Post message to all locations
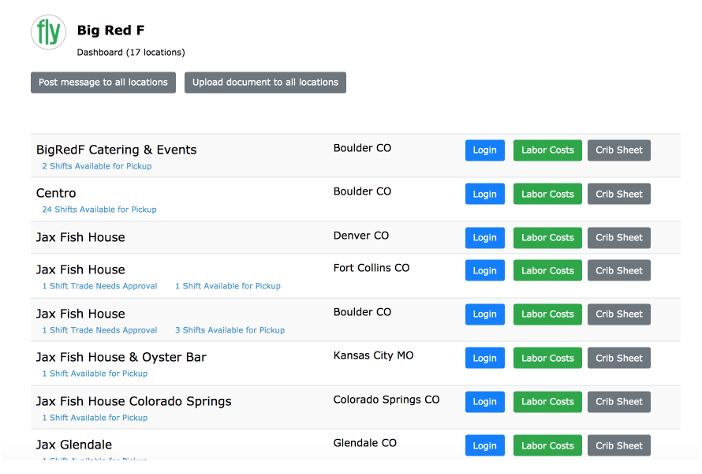 tap(103, 82)
